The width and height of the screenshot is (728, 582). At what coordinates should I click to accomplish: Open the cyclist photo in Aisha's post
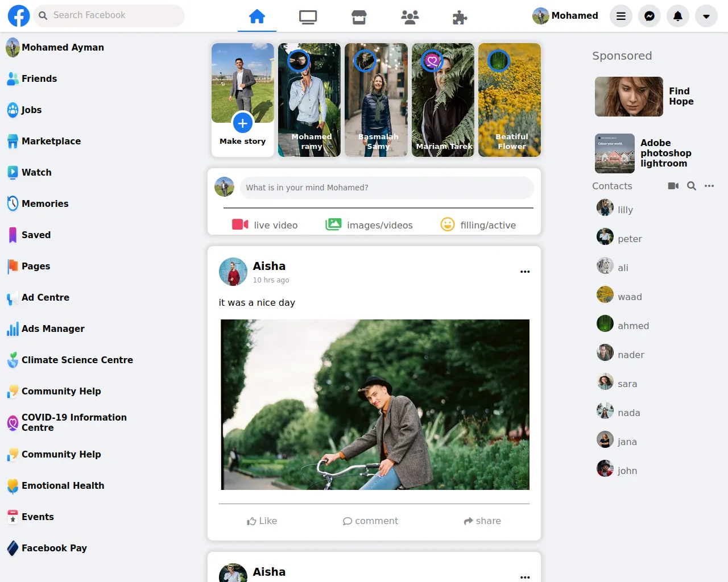point(375,405)
